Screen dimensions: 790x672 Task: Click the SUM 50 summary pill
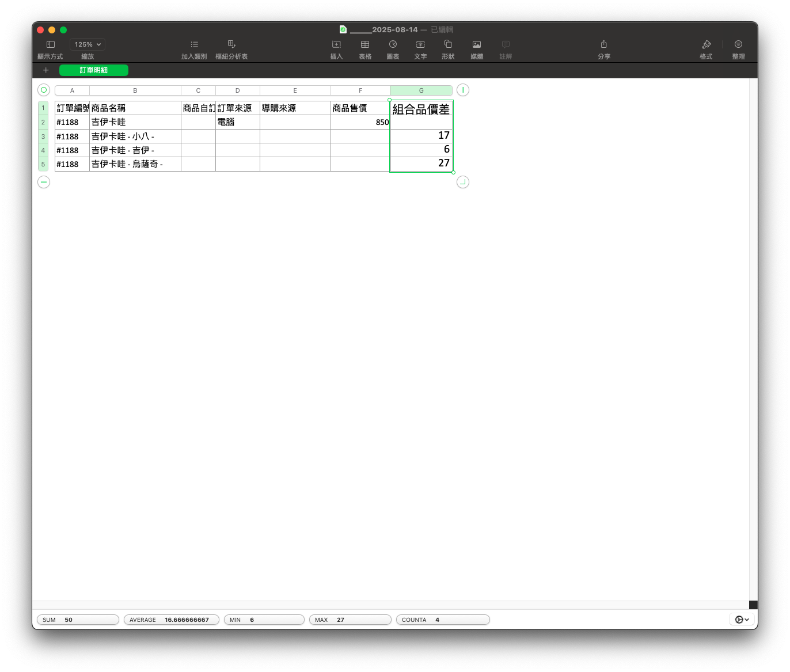[x=78, y=620]
